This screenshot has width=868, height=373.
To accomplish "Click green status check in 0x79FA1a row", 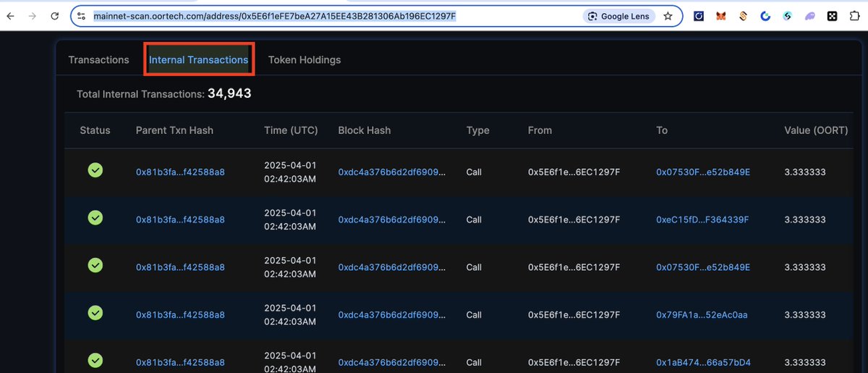I will coord(95,314).
